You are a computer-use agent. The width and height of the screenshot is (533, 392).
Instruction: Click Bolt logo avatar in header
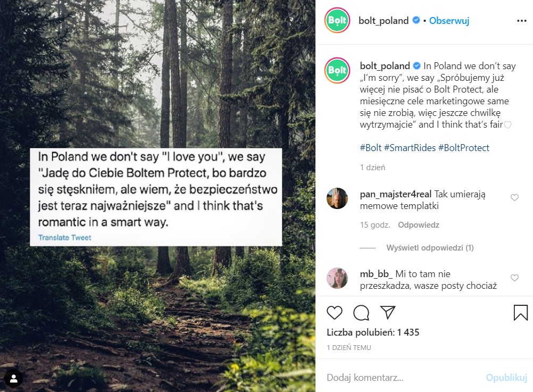coord(337,21)
